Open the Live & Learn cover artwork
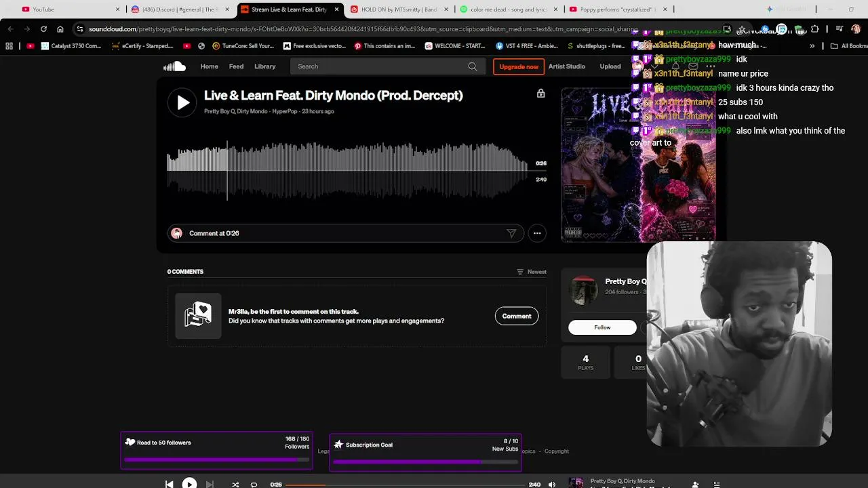 click(x=638, y=165)
